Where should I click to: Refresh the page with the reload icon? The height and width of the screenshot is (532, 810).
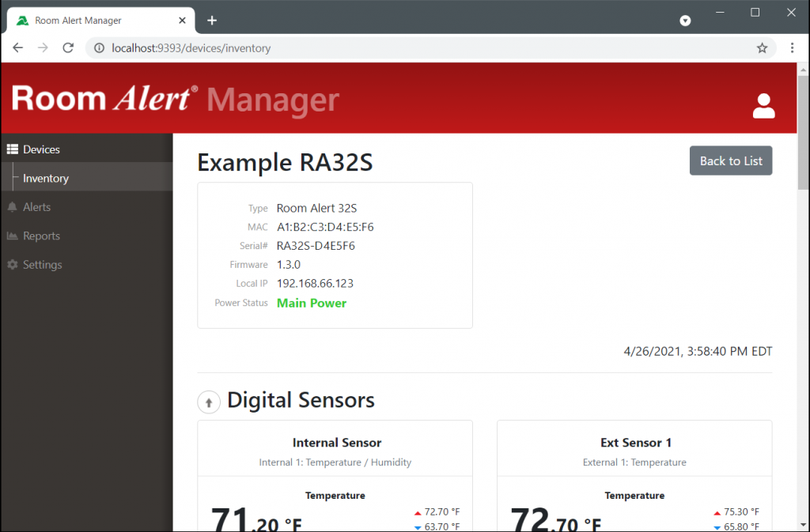pyautogui.click(x=68, y=47)
